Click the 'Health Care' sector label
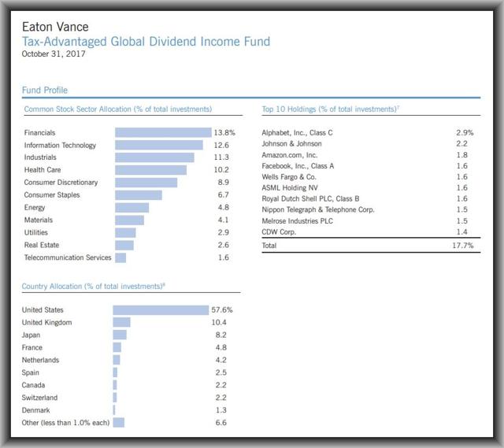Viewport: 504px width, 448px height. coord(43,170)
